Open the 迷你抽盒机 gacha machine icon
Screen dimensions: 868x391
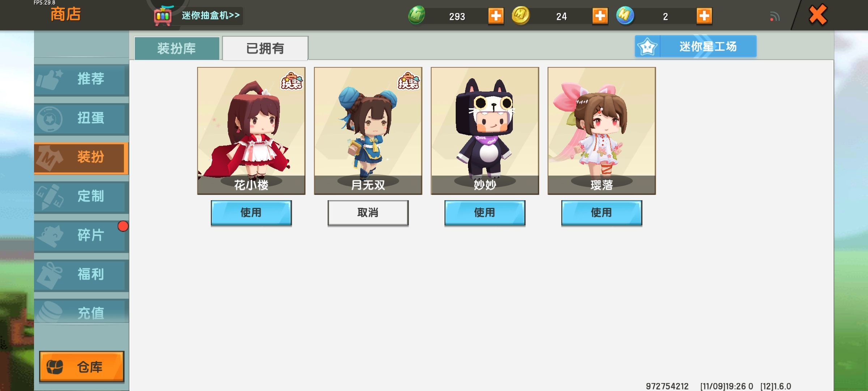163,15
